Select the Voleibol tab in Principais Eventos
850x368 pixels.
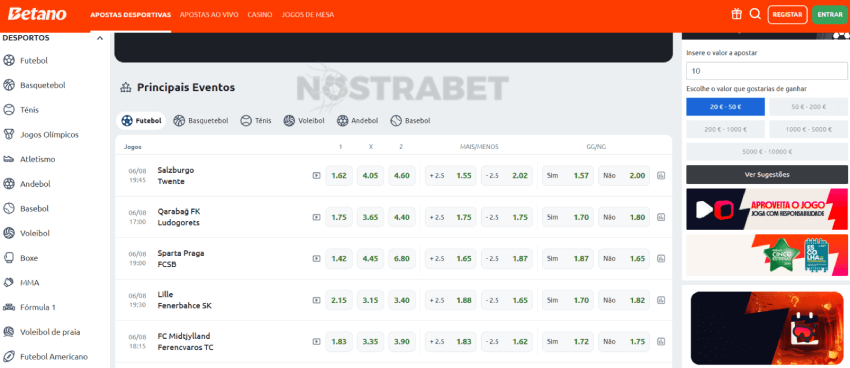pos(304,121)
